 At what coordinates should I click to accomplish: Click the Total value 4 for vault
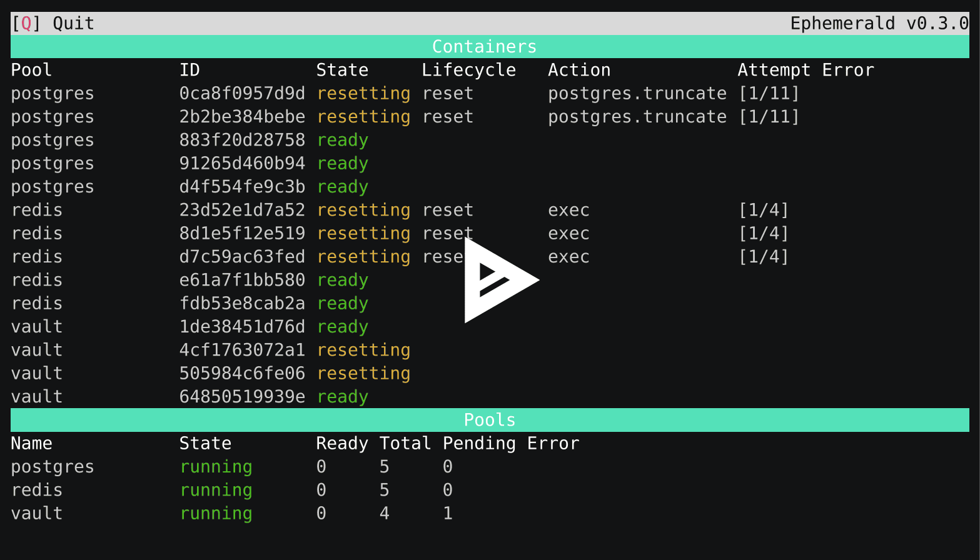click(x=385, y=513)
